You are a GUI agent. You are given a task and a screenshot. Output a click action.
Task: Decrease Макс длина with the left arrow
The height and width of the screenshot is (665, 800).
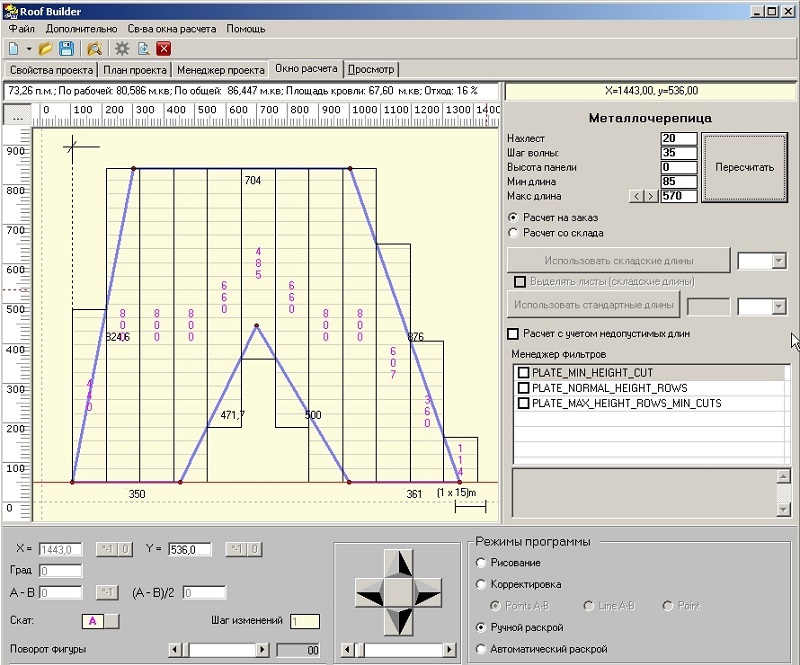pos(636,196)
